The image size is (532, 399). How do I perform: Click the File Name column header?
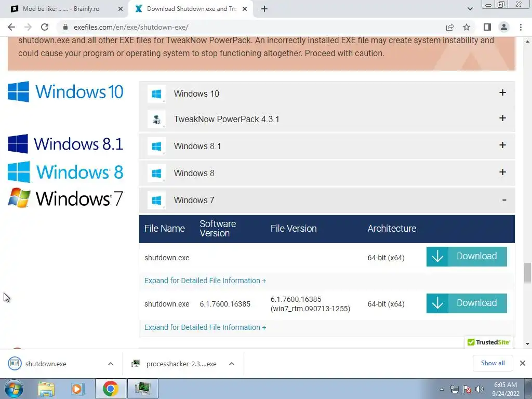(165, 229)
